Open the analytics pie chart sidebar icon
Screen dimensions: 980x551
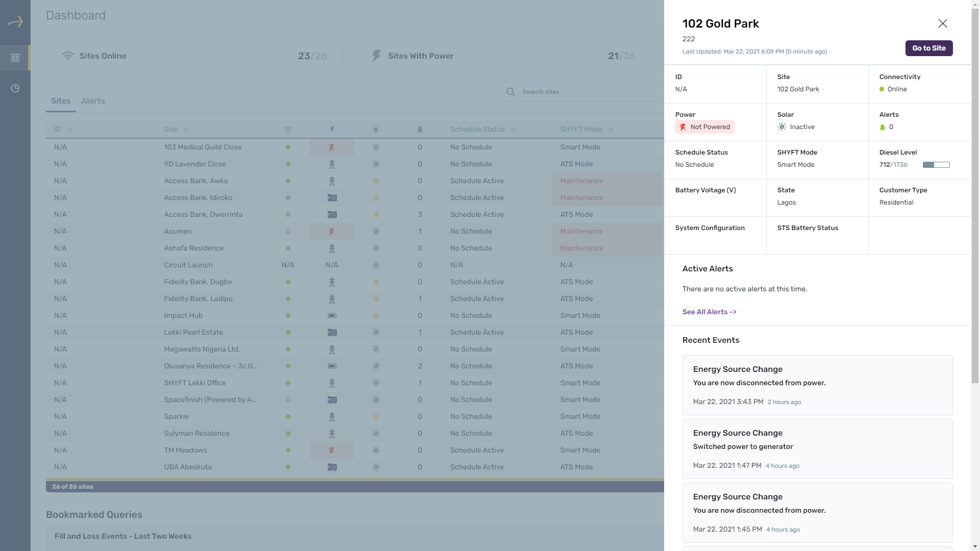pos(15,88)
